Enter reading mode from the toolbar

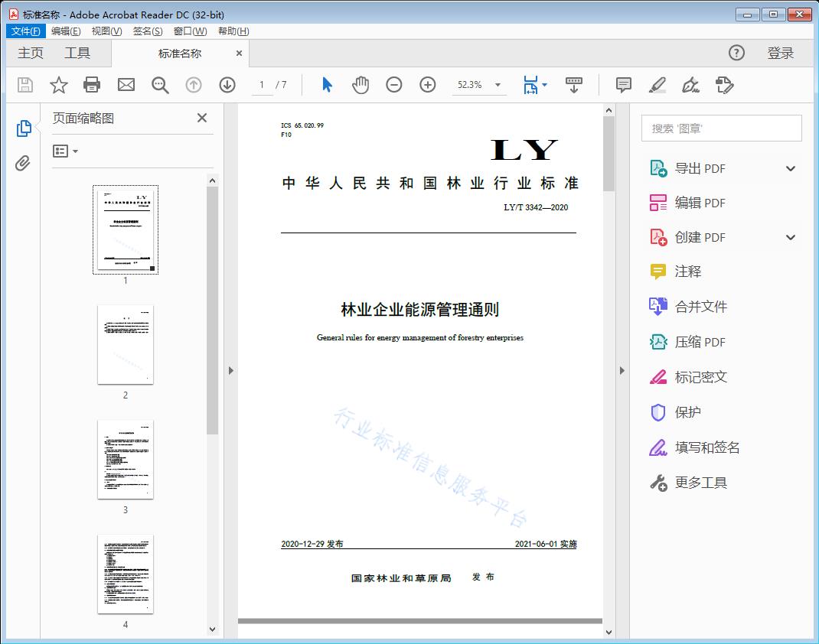pyautogui.click(x=574, y=85)
